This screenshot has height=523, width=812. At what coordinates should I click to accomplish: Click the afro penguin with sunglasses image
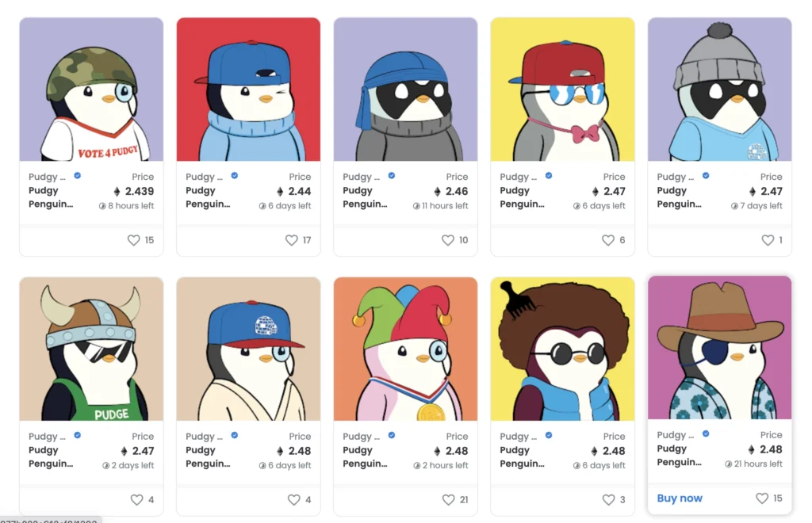[x=562, y=347]
